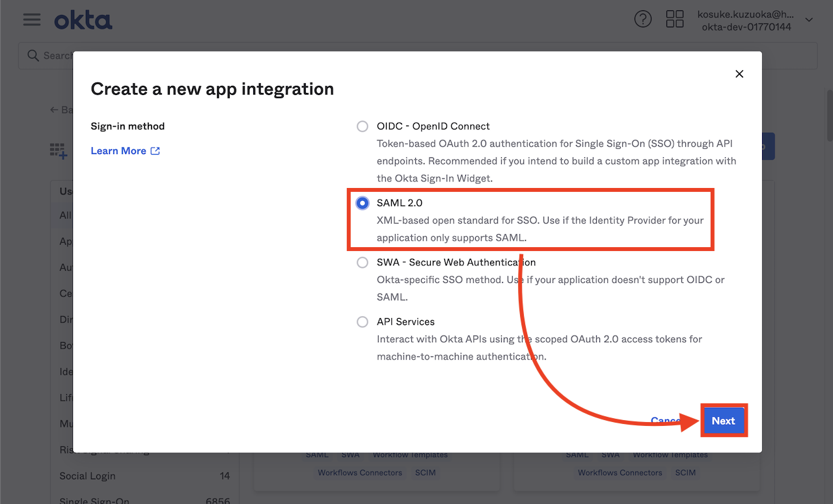Click the Next button
Image resolution: width=833 pixels, height=504 pixels.
click(724, 421)
